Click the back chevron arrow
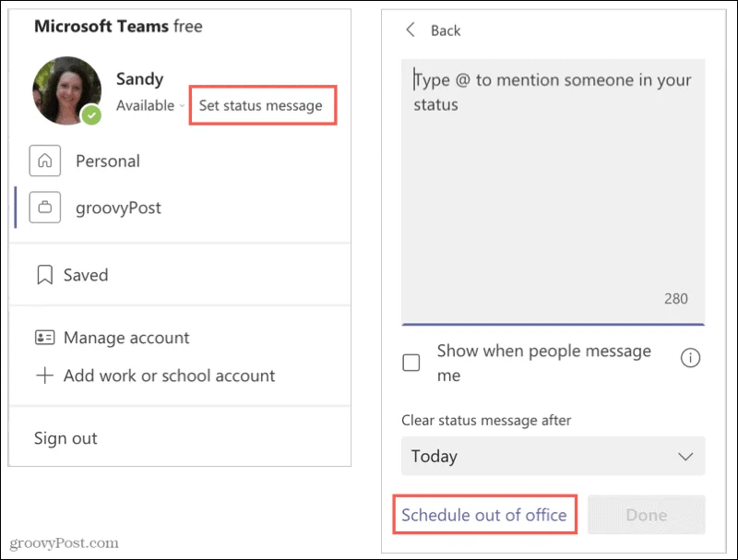Viewport: 738px width, 560px height. pos(411,30)
